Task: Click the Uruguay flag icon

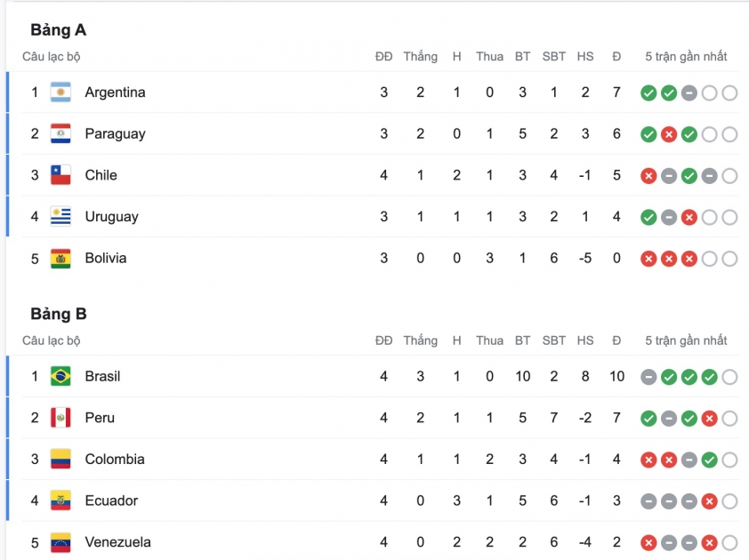Action: pos(60,217)
